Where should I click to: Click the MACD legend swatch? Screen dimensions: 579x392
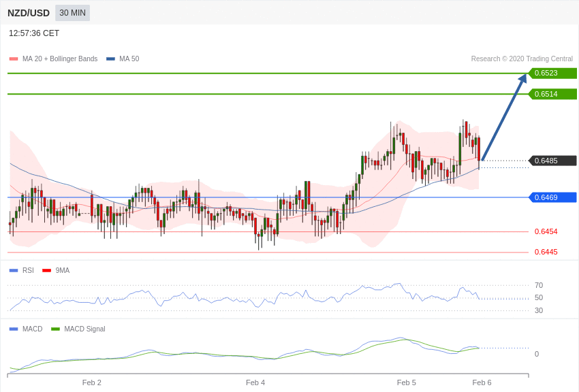click(14, 329)
